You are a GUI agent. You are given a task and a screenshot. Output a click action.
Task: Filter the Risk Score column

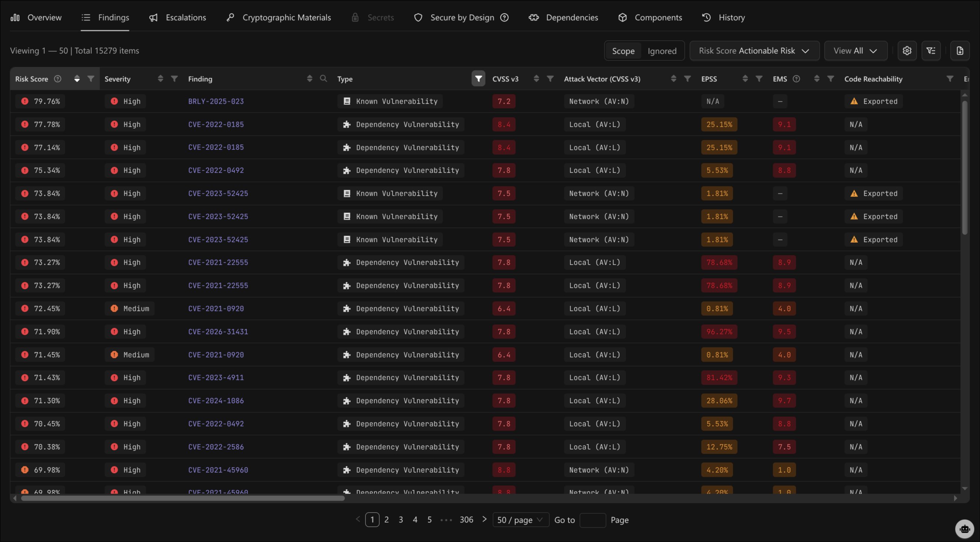click(91, 79)
